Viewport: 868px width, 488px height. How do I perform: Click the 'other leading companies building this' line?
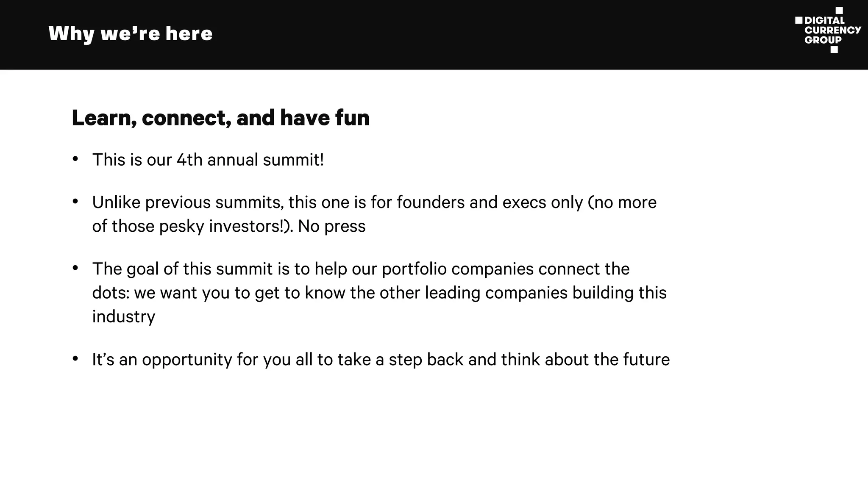523,293
